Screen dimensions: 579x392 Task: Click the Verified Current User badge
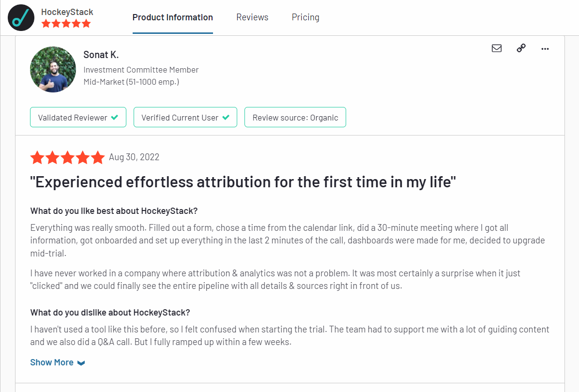coord(185,118)
